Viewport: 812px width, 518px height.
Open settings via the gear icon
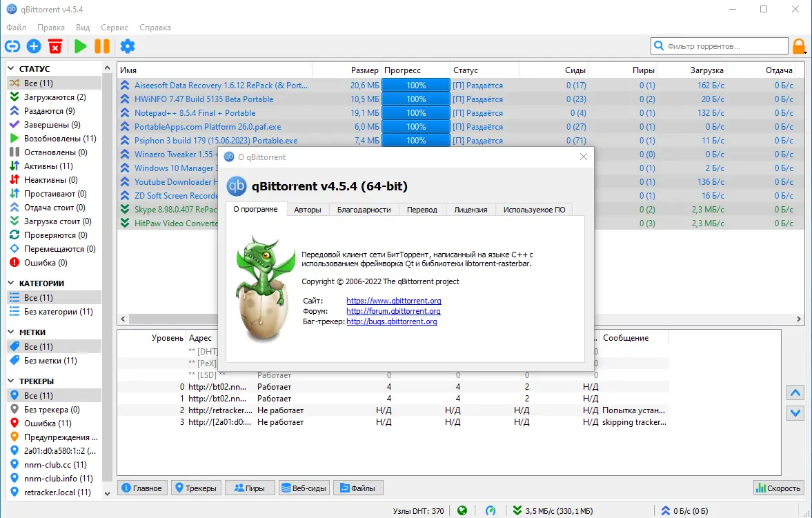click(128, 46)
